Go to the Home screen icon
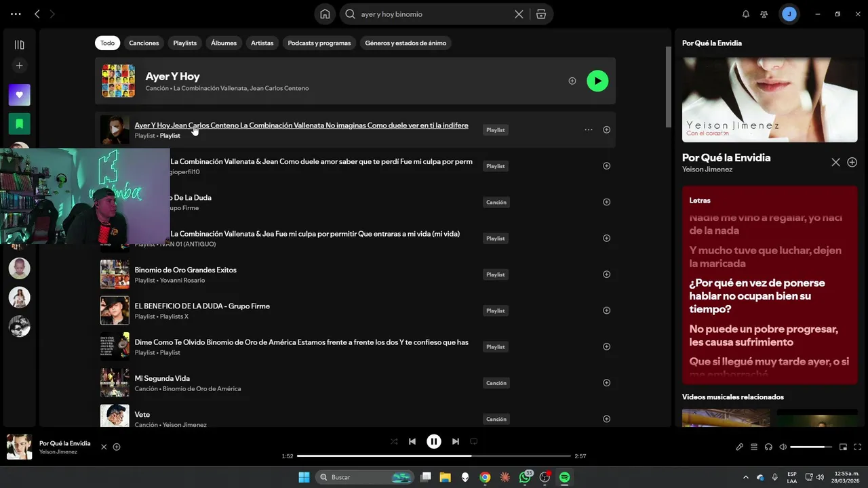Image resolution: width=868 pixels, height=488 pixels. [325, 14]
